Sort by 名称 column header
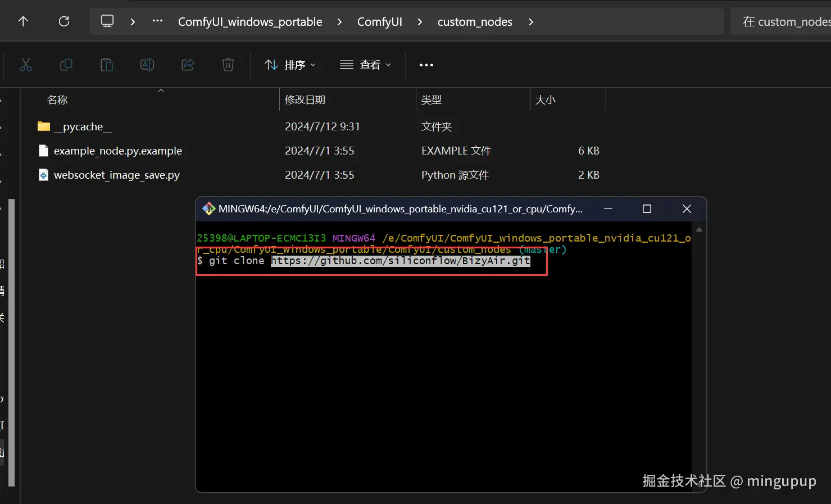The height and width of the screenshot is (504, 831). point(57,99)
